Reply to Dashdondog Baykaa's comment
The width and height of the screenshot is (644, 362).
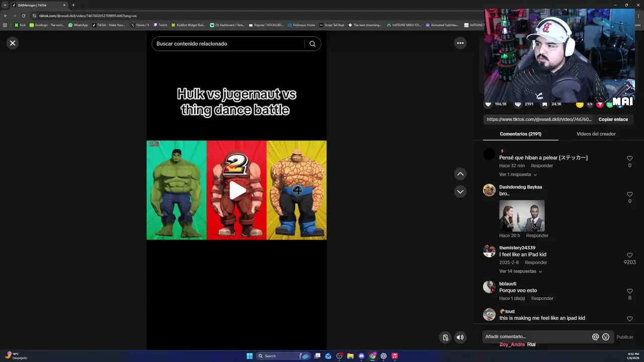pos(537,236)
